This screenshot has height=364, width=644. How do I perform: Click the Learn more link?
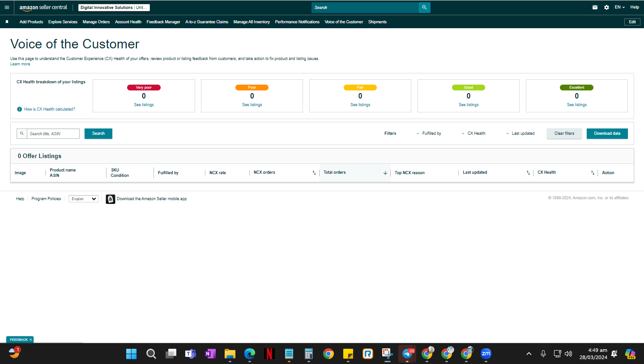click(x=20, y=64)
